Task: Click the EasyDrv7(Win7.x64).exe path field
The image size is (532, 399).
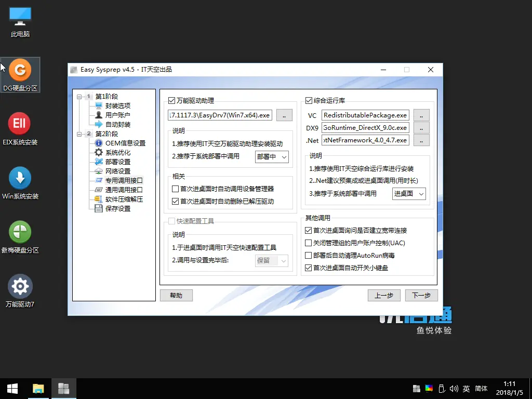Action: (x=220, y=115)
